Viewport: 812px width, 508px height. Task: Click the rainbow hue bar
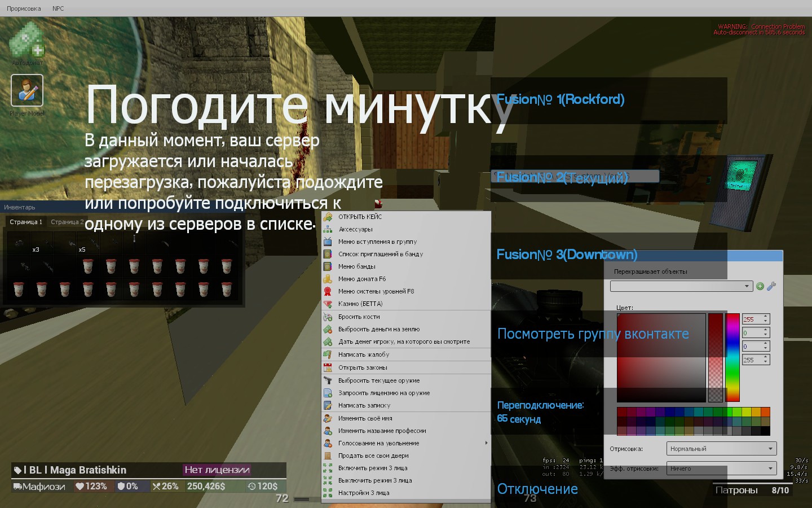732,358
